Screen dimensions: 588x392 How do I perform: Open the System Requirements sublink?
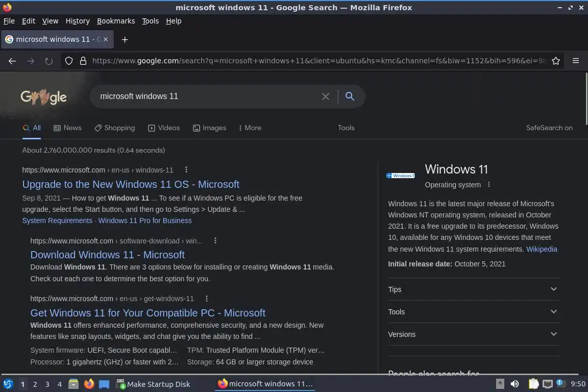[x=57, y=220]
